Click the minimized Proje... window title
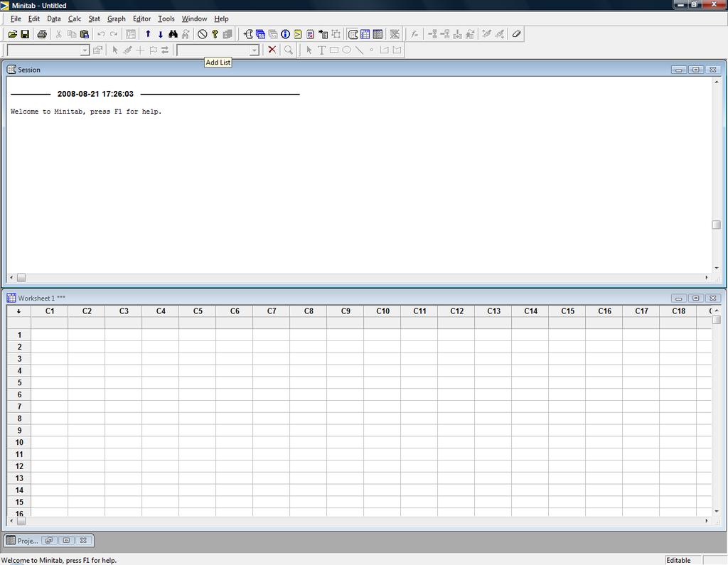The width and height of the screenshot is (728, 565). [28, 540]
